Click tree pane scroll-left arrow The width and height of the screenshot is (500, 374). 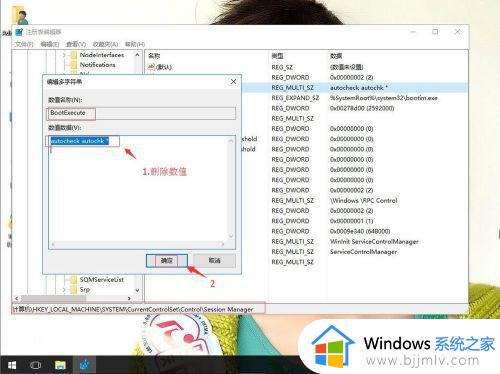coord(17,298)
